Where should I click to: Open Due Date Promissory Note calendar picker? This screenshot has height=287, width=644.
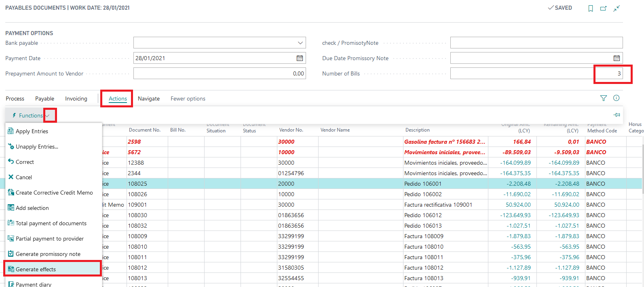[x=617, y=58]
